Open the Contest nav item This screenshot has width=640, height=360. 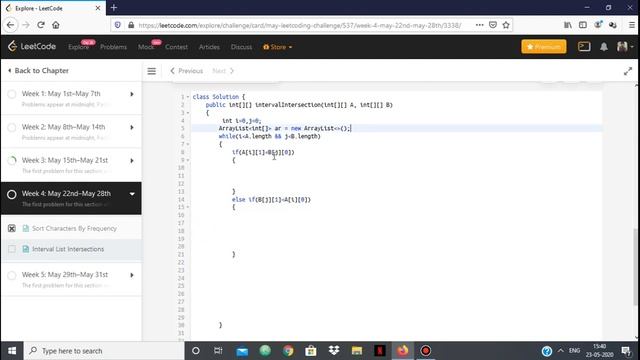tap(176, 47)
